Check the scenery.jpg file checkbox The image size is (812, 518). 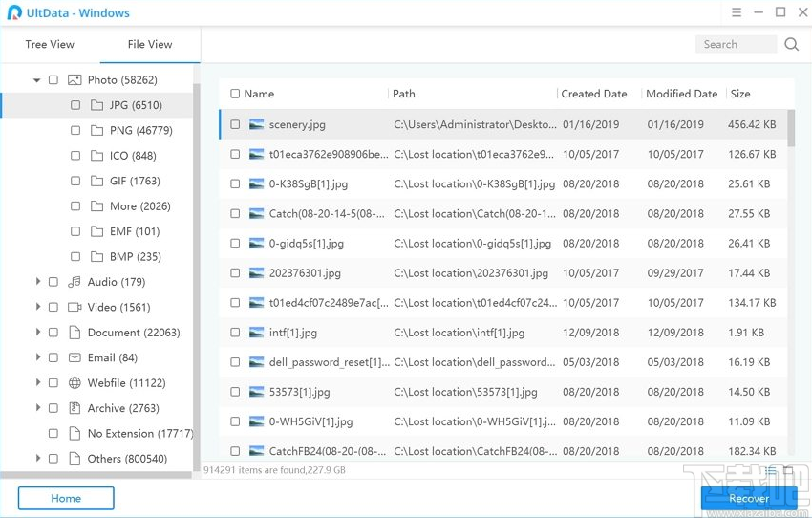pyautogui.click(x=235, y=124)
